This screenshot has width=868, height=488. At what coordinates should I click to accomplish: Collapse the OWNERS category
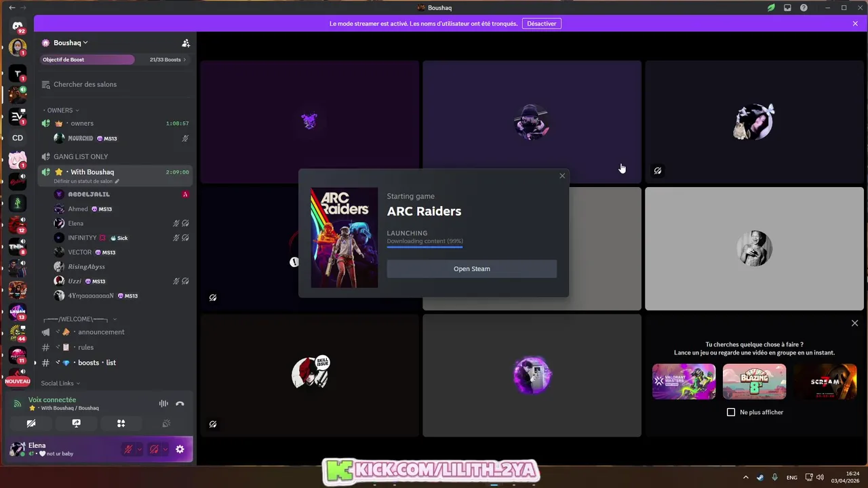point(62,110)
